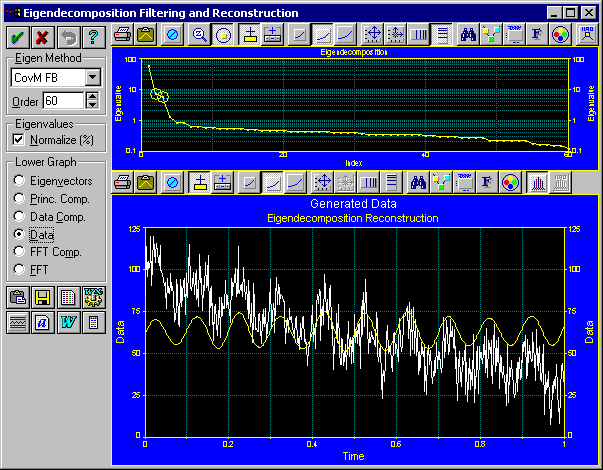Open the Eigen Method dropdown arrow
The height and width of the screenshot is (470, 603).
pyautogui.click(x=93, y=77)
